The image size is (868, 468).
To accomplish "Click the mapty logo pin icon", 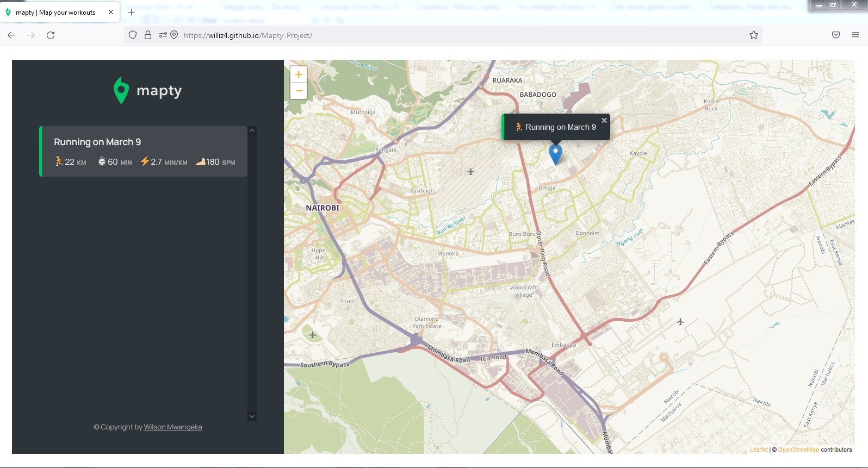I will [x=121, y=90].
